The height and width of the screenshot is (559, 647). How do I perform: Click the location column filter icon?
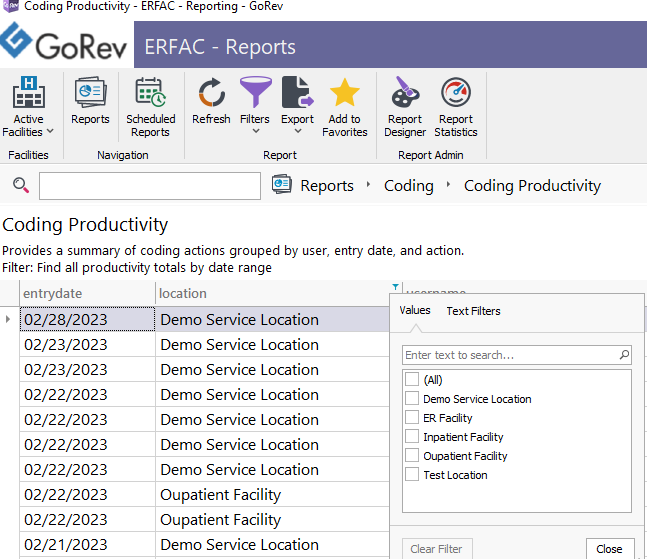coord(395,286)
